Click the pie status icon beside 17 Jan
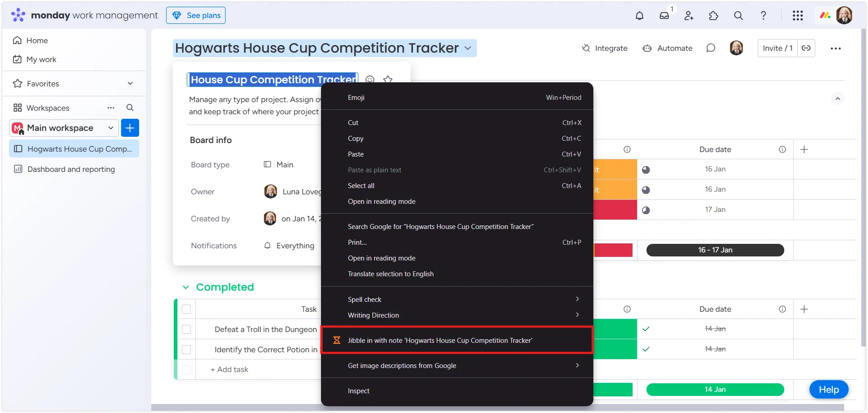 [x=646, y=210]
